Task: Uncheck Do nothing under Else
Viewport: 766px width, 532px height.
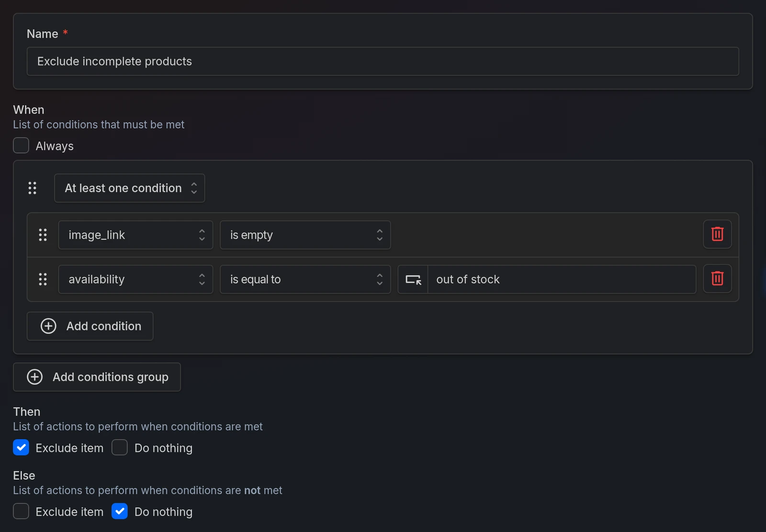Action: coord(120,511)
